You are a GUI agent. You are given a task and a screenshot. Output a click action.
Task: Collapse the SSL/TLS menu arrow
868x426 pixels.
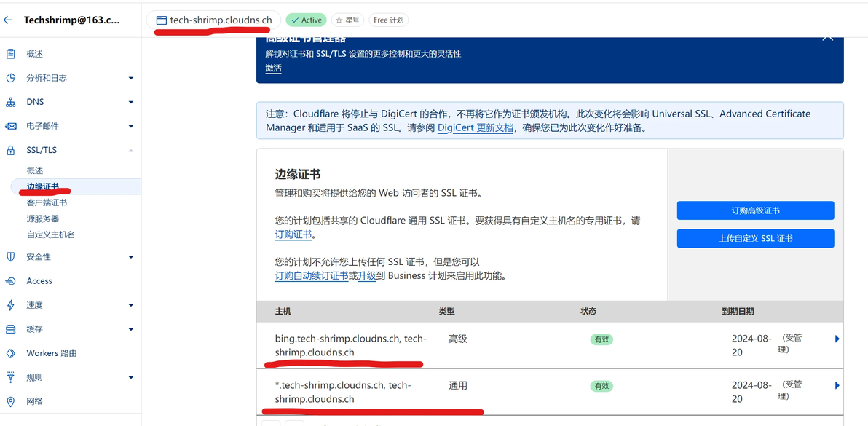click(131, 150)
